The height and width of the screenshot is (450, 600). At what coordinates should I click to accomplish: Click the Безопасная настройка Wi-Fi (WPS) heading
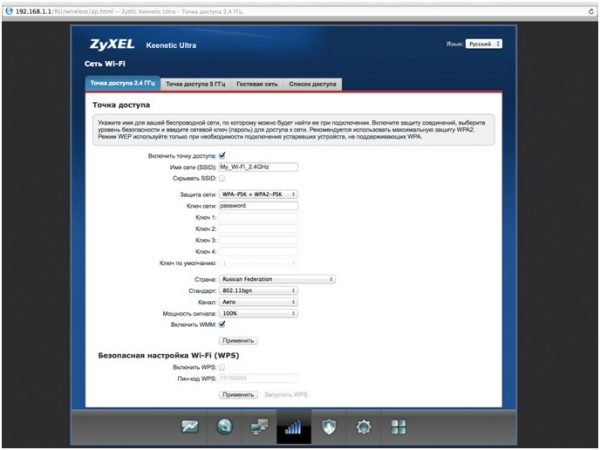[169, 355]
